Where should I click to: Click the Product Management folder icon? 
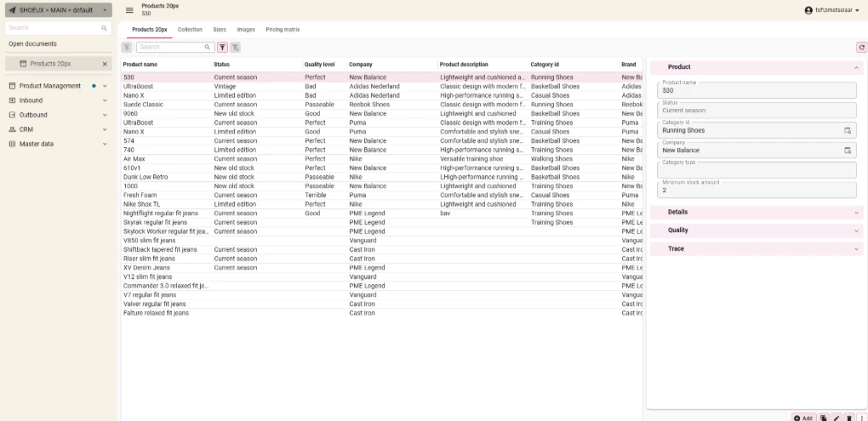click(x=13, y=86)
